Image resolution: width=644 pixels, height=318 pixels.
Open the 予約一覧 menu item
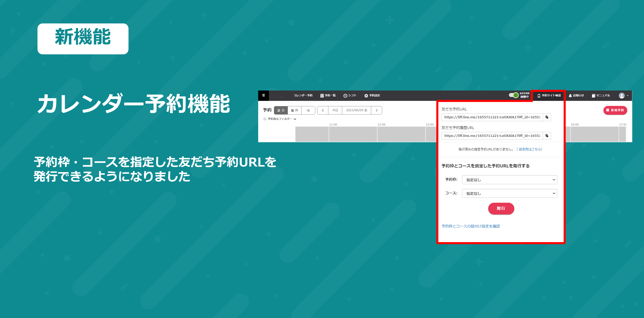tap(328, 95)
